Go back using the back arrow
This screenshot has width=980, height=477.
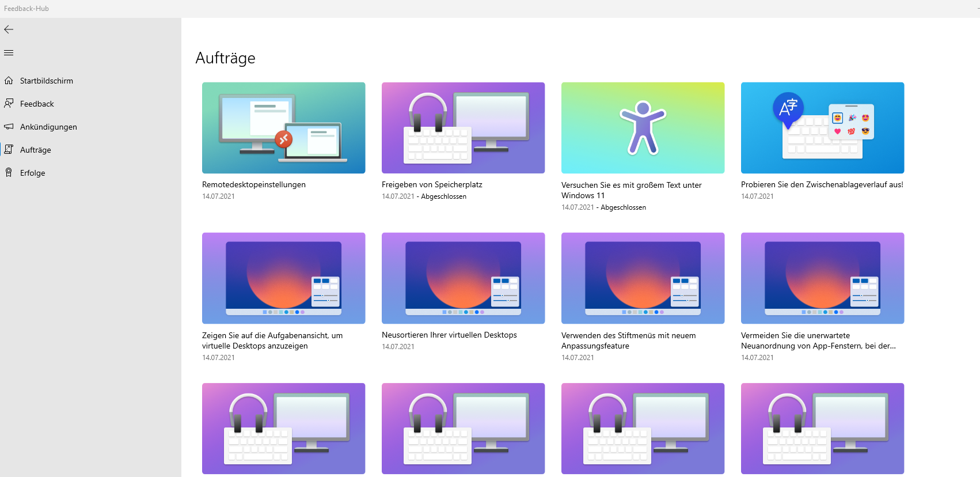[x=9, y=29]
